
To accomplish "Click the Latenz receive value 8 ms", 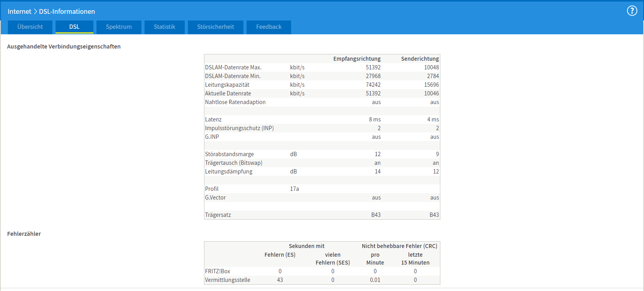I will 375,119.
